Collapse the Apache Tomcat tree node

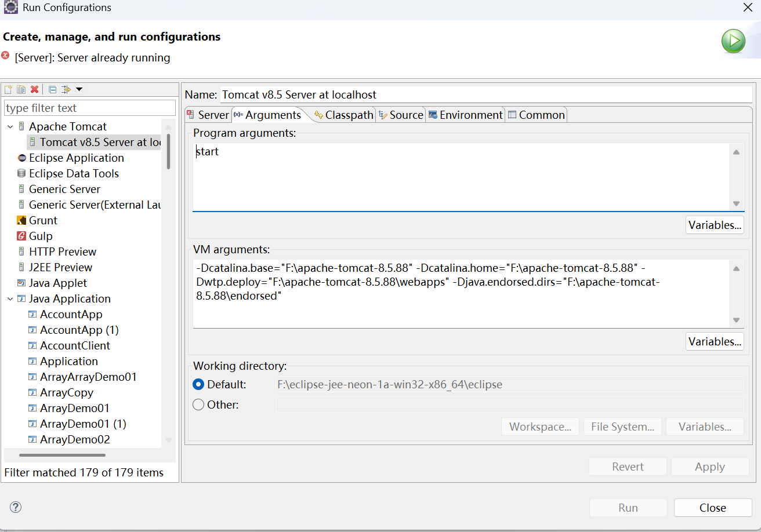[x=10, y=126]
